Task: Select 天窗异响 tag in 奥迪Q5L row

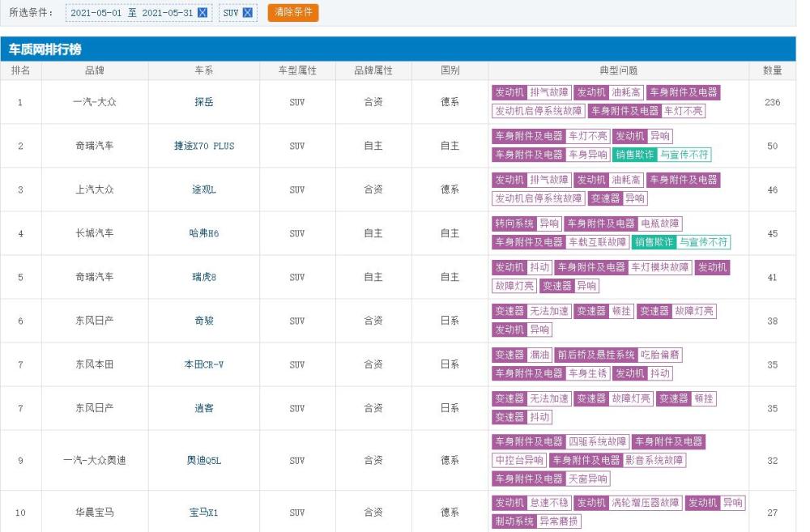Action: (551, 479)
